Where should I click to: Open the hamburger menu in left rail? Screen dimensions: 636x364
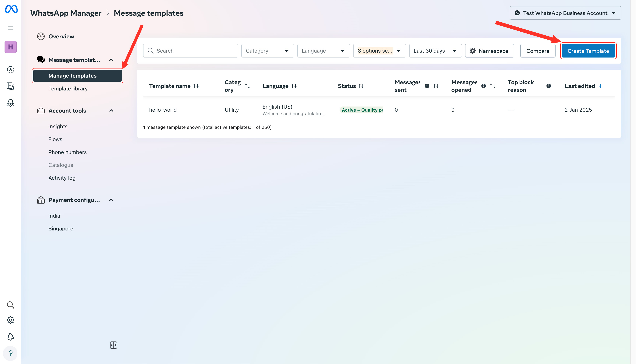(10, 28)
